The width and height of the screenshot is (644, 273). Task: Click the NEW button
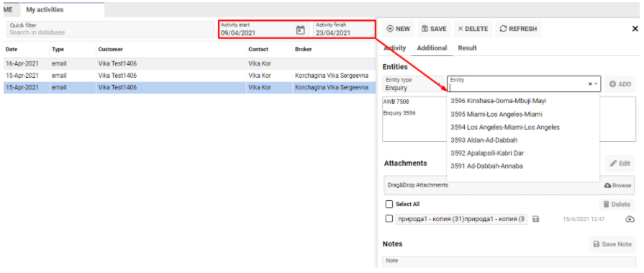(x=399, y=29)
